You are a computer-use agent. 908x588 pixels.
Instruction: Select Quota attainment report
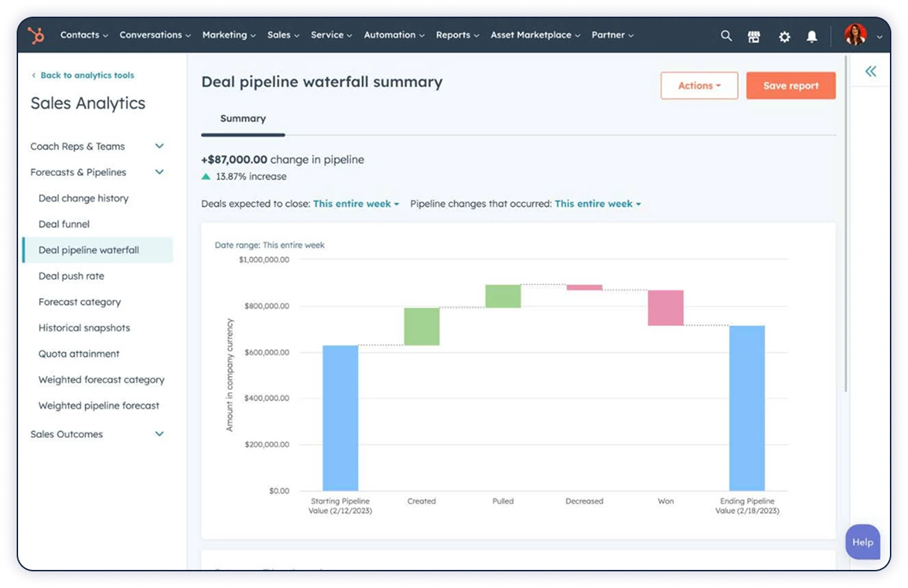click(79, 354)
